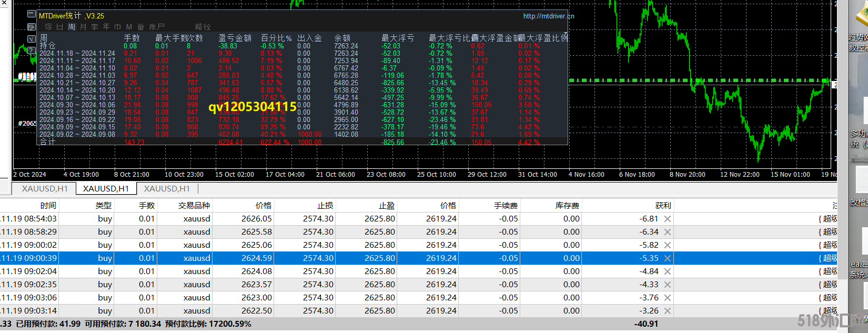Collapse the MTDriver statistics panel minimize icon

32,14
